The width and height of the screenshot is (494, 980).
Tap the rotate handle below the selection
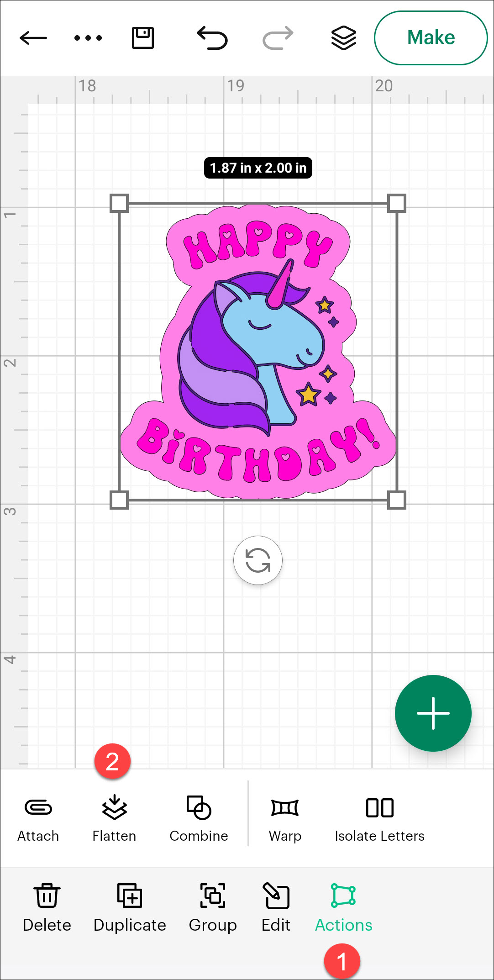(x=258, y=560)
